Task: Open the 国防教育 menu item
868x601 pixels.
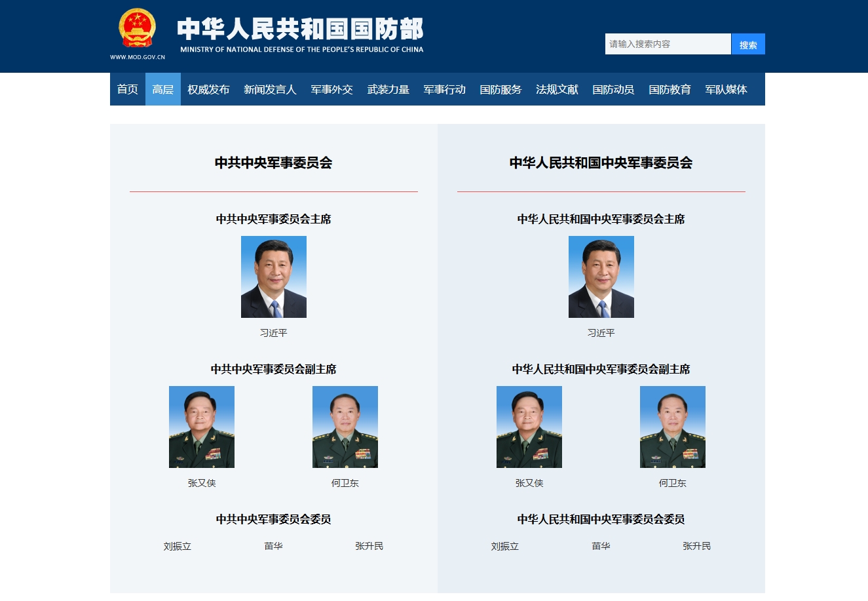Action: point(670,89)
